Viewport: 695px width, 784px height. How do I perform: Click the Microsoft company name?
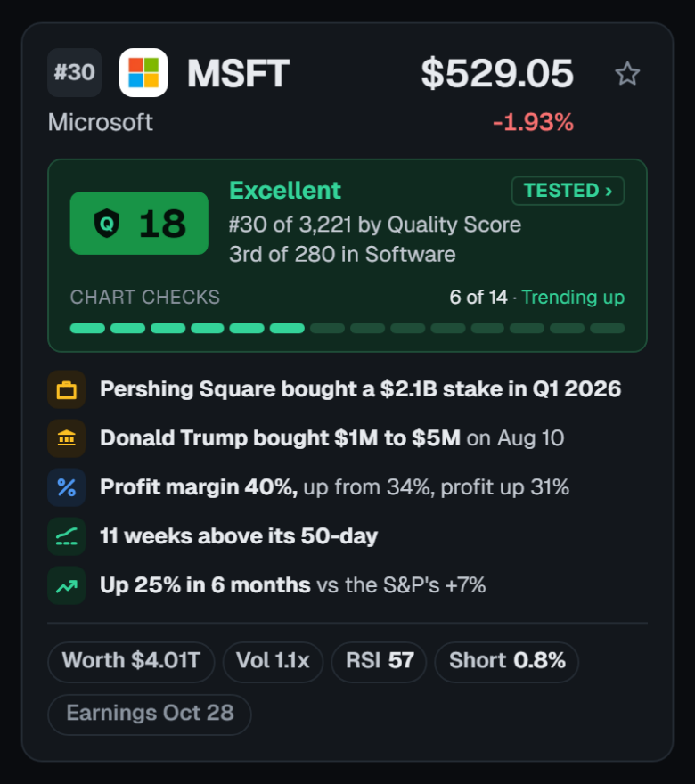(x=101, y=122)
